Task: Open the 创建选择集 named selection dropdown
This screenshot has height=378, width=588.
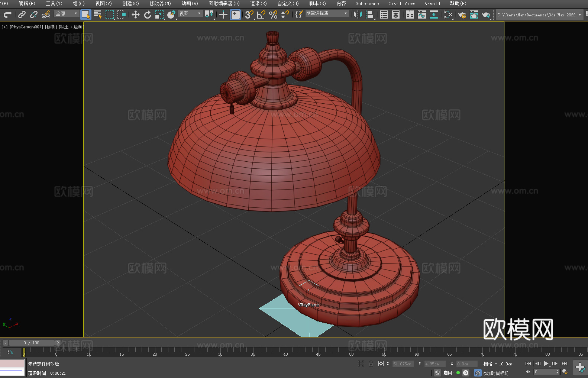Action: [x=327, y=13]
